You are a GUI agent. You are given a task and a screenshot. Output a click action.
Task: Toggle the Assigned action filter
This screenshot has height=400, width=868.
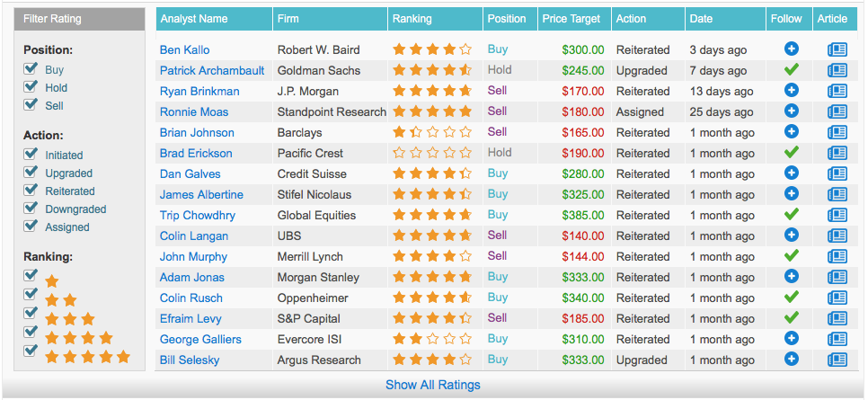(31, 226)
